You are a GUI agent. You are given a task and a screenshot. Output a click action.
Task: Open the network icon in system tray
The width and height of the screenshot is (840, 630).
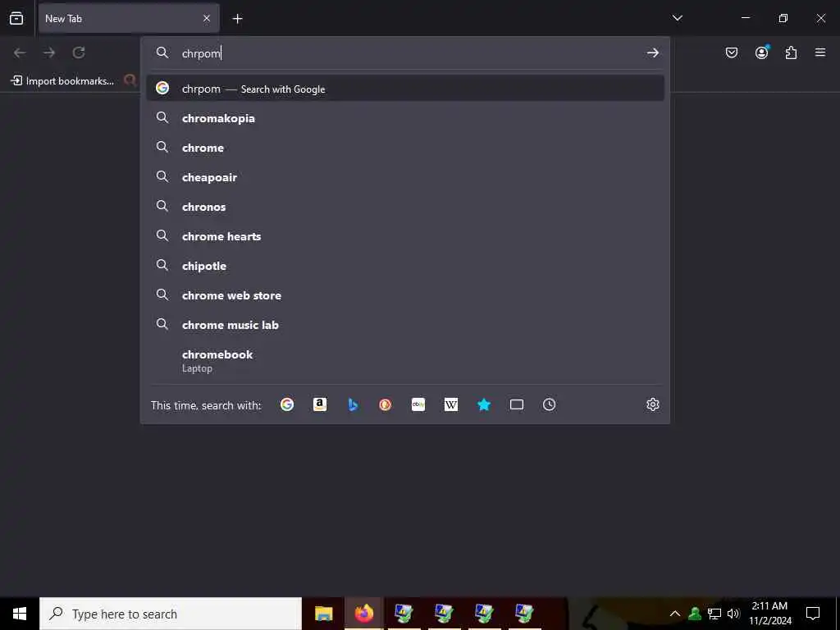click(714, 614)
